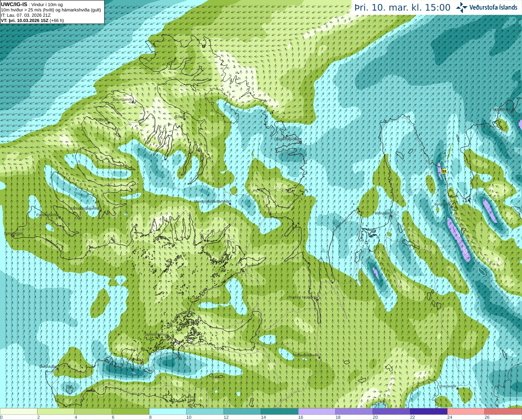Pick the 16–18 lavender legend swatch

pyautogui.click(x=317, y=411)
